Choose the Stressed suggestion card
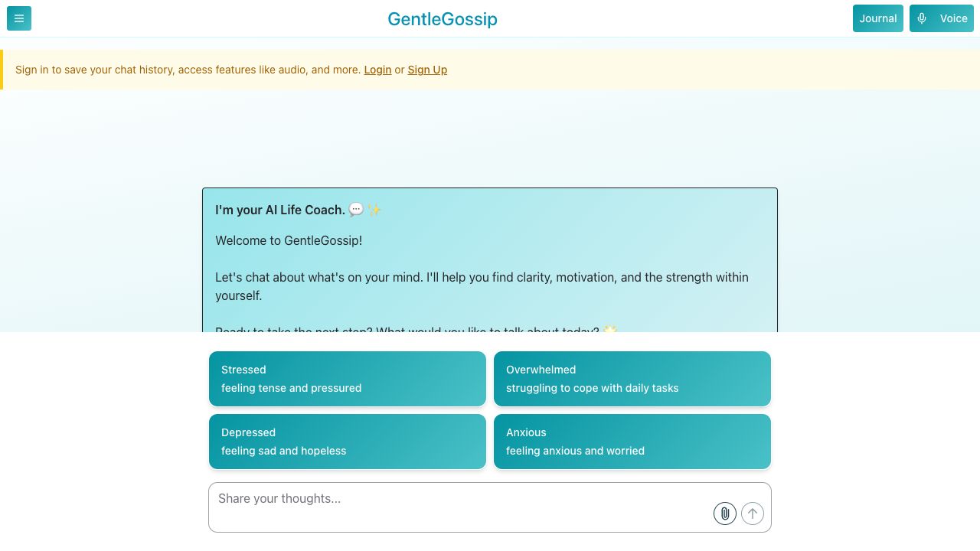This screenshot has height=551, width=980. click(x=348, y=379)
